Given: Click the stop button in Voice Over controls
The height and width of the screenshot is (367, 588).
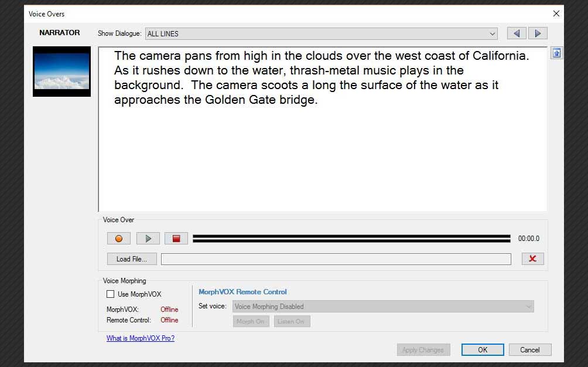Looking at the screenshot, I should (176, 238).
